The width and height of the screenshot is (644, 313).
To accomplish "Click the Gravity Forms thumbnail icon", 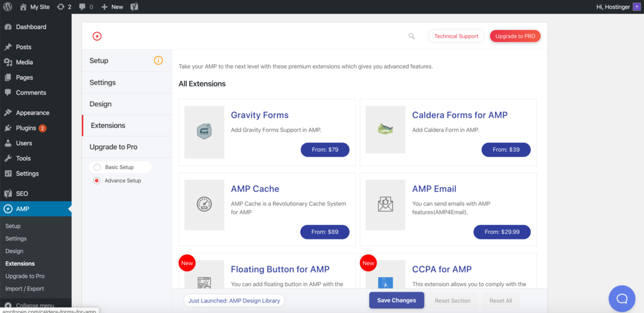I will 204,132.
